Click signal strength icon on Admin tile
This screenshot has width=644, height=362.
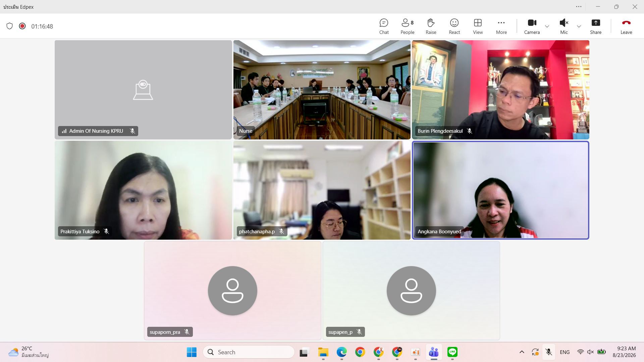point(64,131)
